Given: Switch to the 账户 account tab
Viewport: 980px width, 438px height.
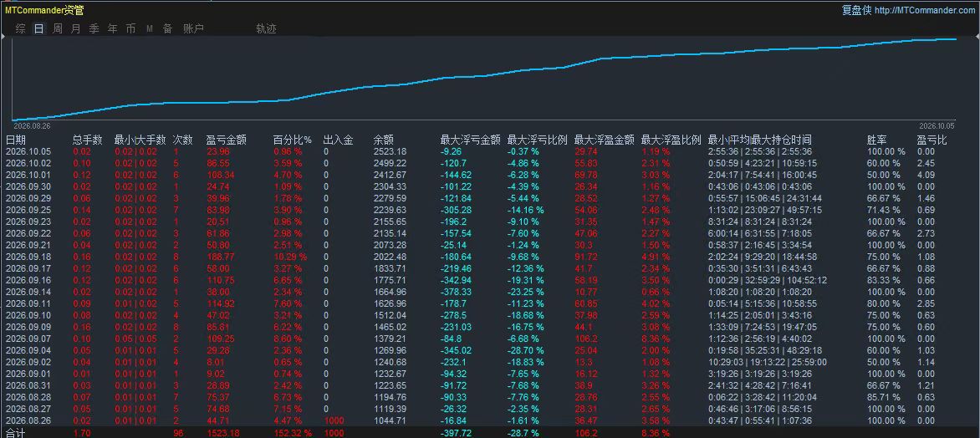Looking at the screenshot, I should click(x=193, y=28).
